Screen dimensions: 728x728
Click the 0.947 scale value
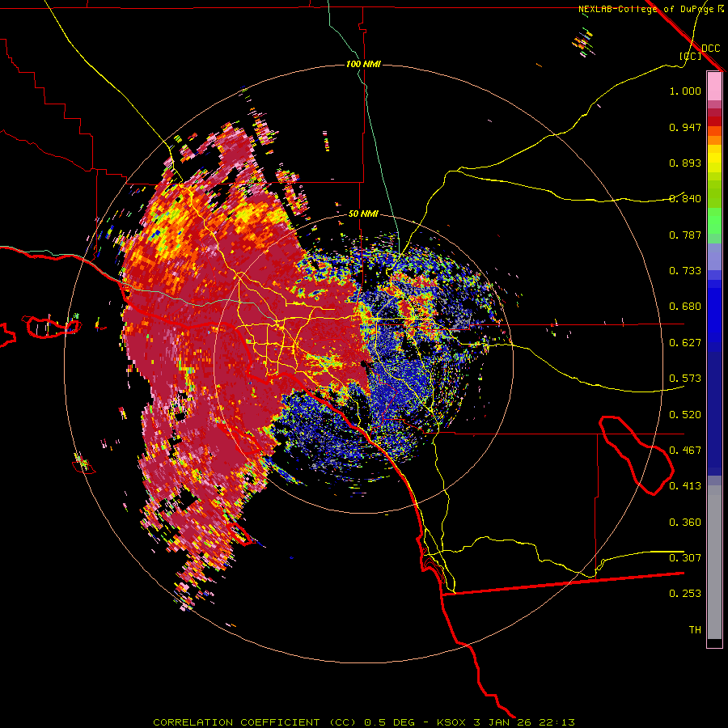tap(685, 127)
